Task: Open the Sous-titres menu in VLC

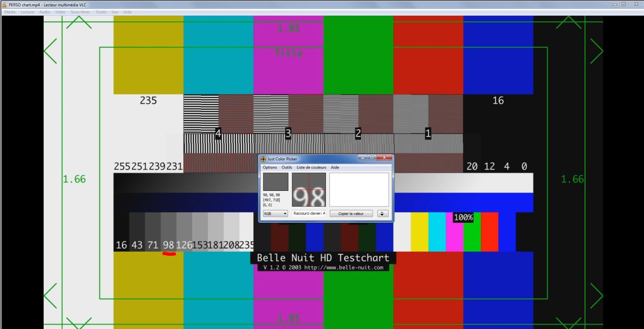Action: coord(80,12)
